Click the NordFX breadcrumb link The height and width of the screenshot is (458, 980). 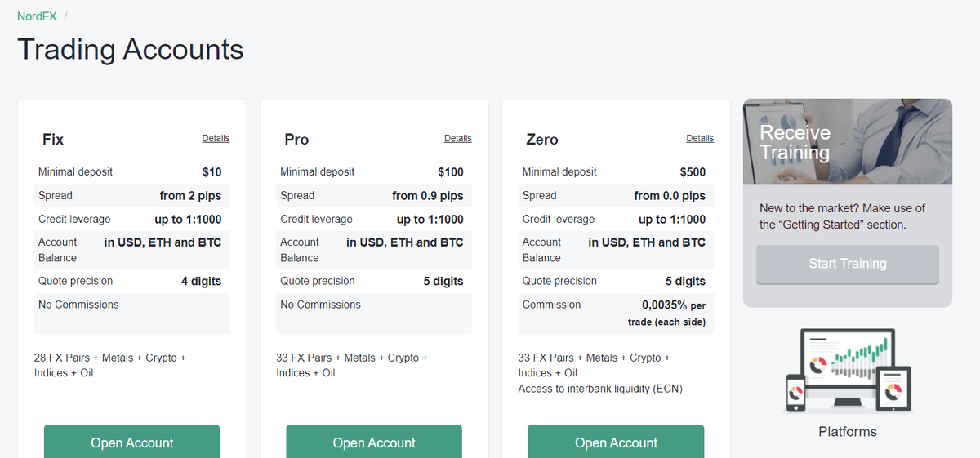(x=37, y=16)
